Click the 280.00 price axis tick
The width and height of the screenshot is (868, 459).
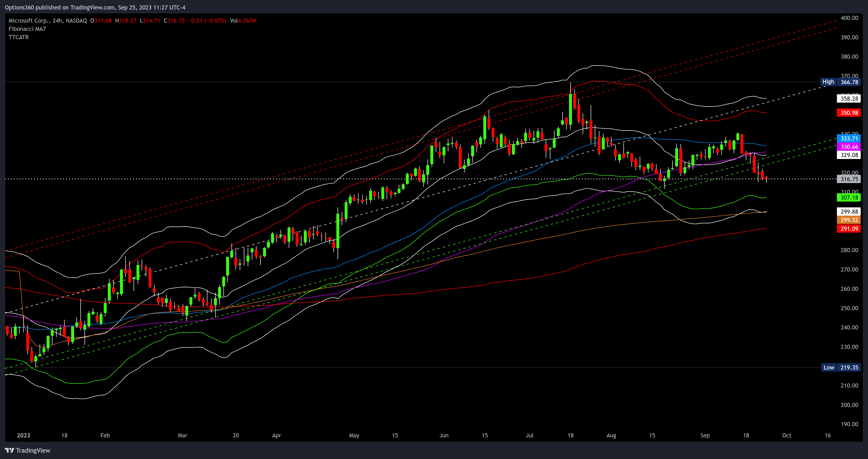[x=849, y=250]
